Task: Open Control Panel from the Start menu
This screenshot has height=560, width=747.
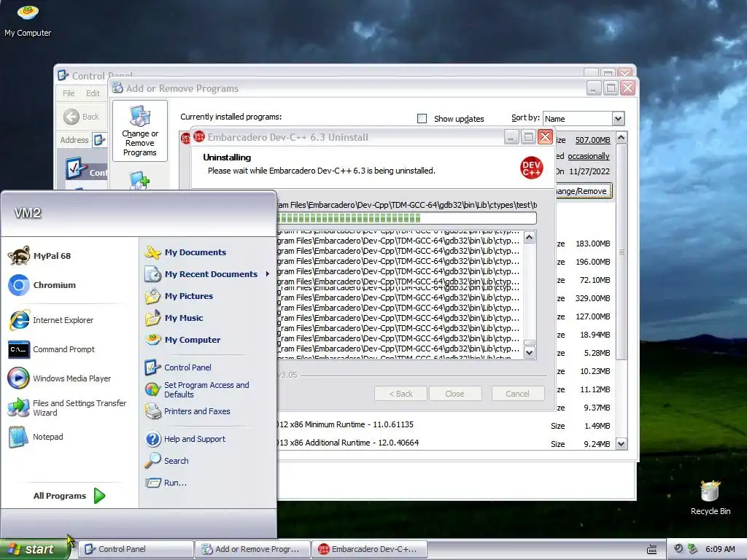Action: click(x=178, y=367)
